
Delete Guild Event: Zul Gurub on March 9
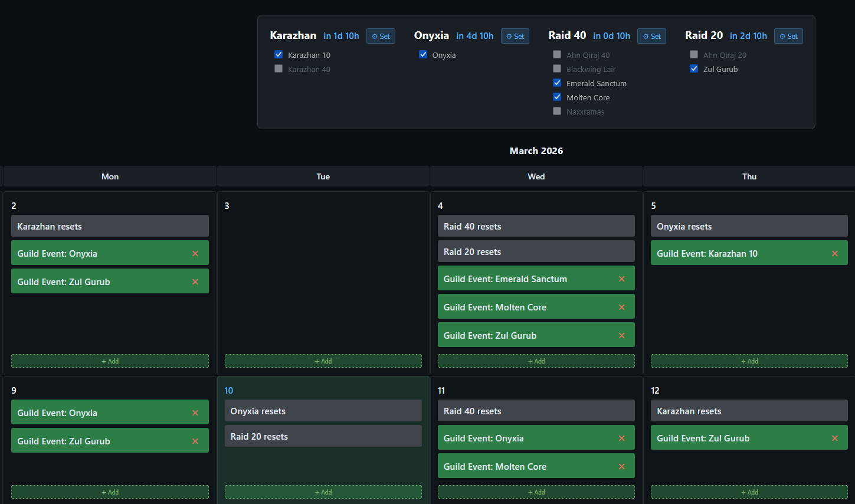coord(195,441)
